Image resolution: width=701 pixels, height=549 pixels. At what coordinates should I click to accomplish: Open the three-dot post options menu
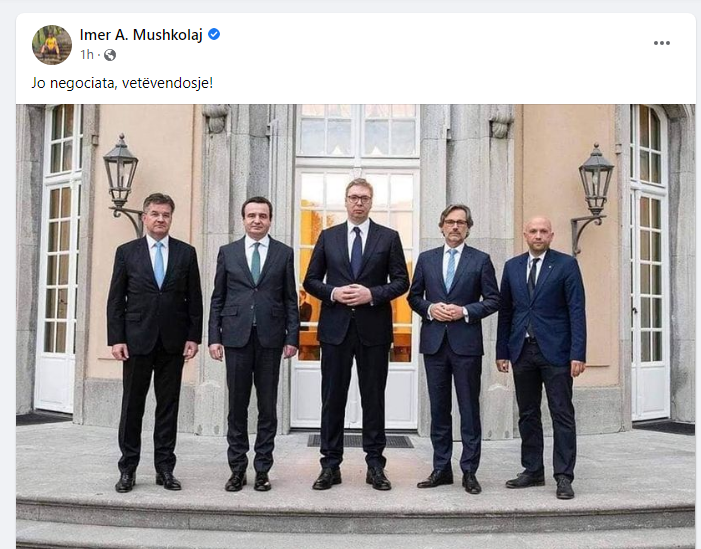click(x=662, y=43)
